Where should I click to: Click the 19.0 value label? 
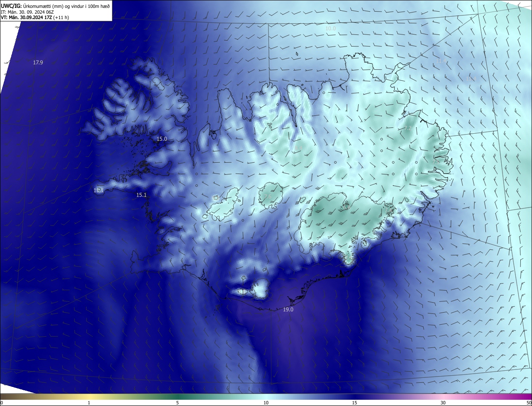pyautogui.click(x=288, y=310)
